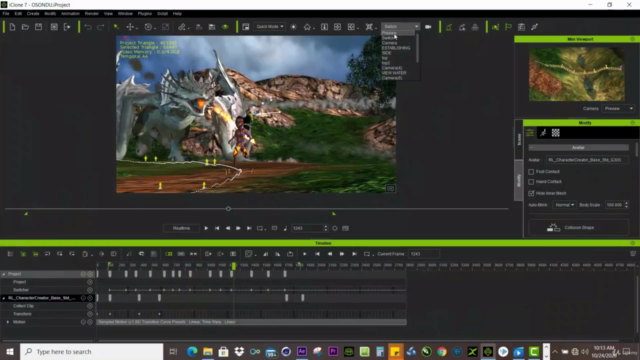Click the Redo arrow icon
Image resolution: width=640 pixels, height=360 pixels.
[x=101, y=27]
